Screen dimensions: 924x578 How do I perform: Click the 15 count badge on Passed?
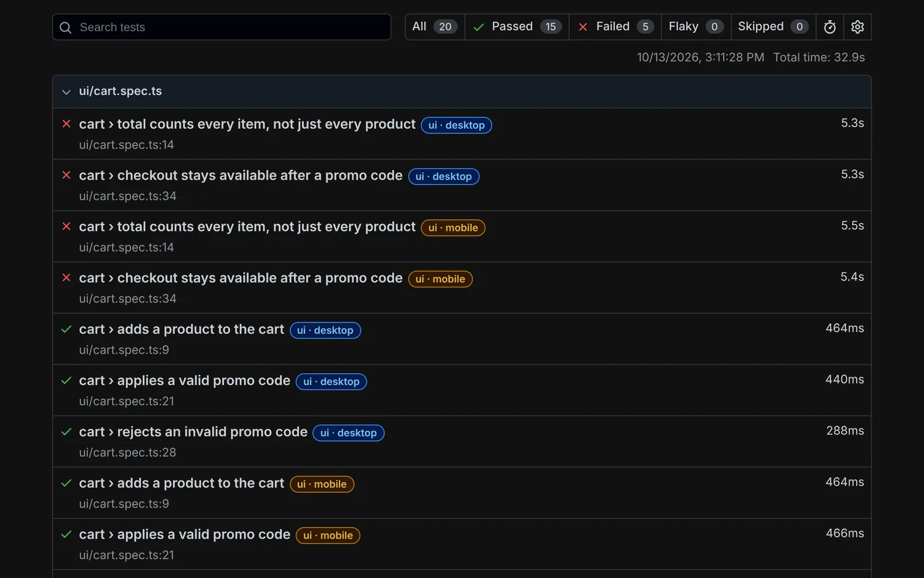pos(551,27)
